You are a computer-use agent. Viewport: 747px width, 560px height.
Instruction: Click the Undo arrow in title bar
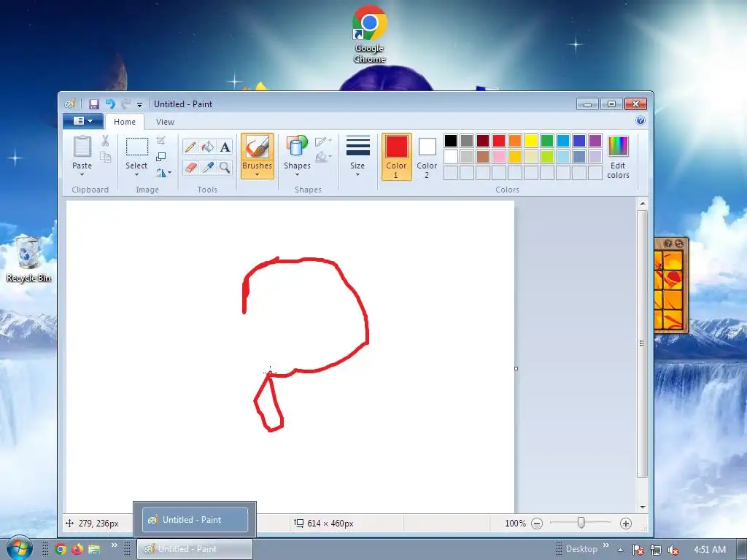click(x=111, y=104)
